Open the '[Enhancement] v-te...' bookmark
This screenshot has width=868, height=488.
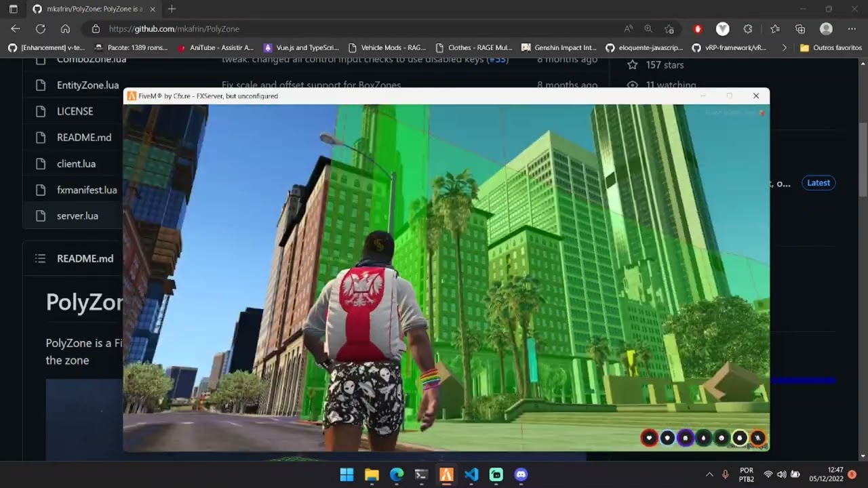(46, 47)
